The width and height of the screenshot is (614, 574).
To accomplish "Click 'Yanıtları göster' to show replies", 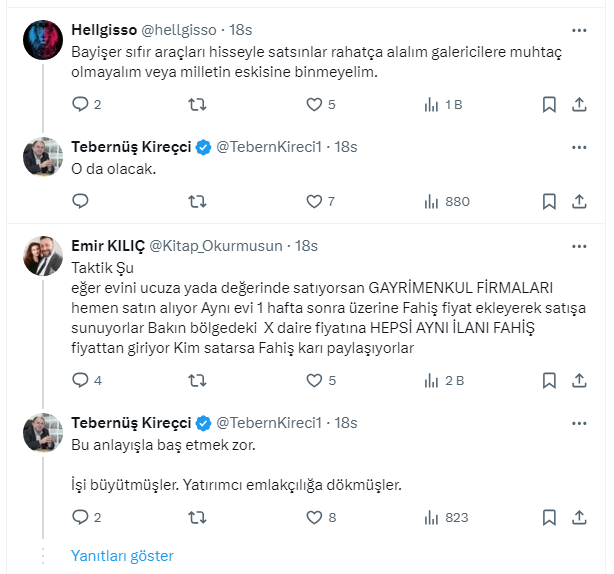I will (122, 556).
